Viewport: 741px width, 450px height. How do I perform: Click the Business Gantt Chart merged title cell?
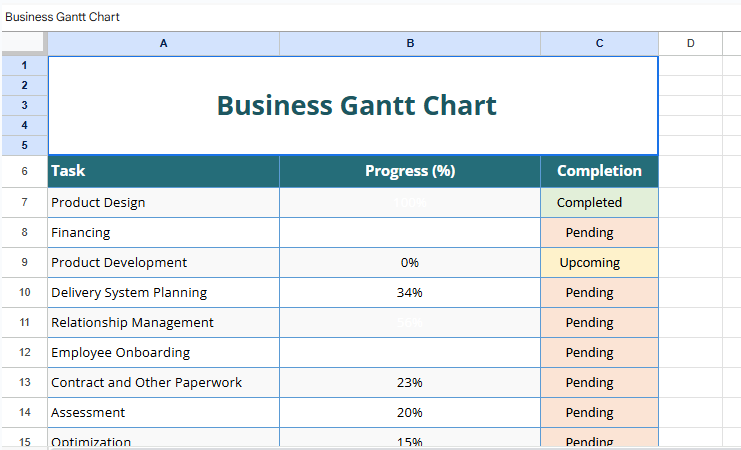(353, 105)
